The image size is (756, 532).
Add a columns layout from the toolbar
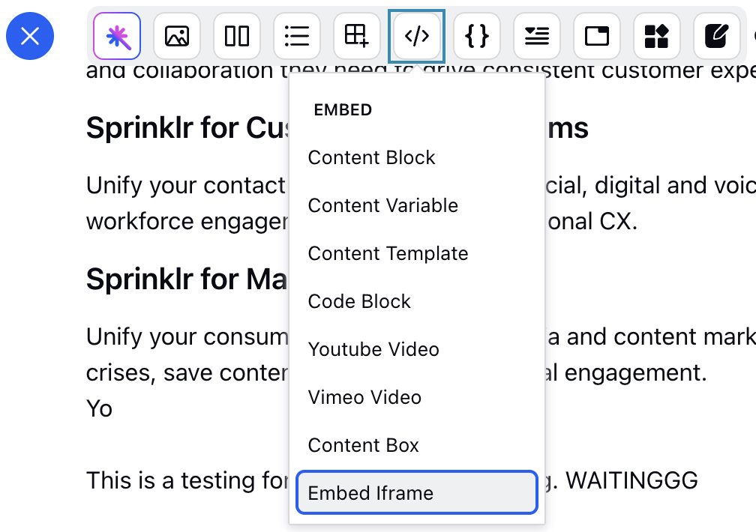[237, 36]
